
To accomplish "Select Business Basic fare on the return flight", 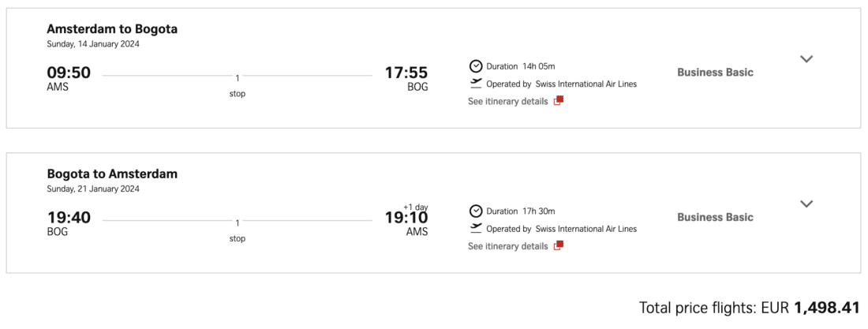I will pyautogui.click(x=715, y=217).
